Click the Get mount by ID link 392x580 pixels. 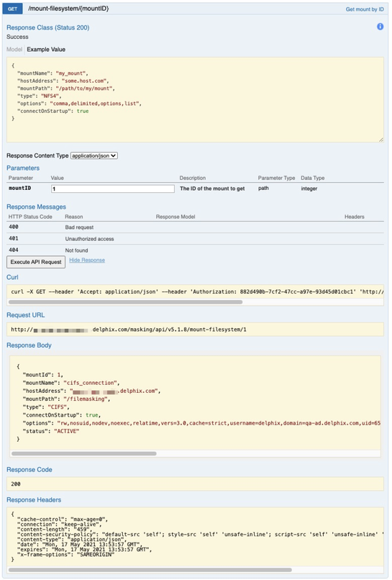[364, 9]
